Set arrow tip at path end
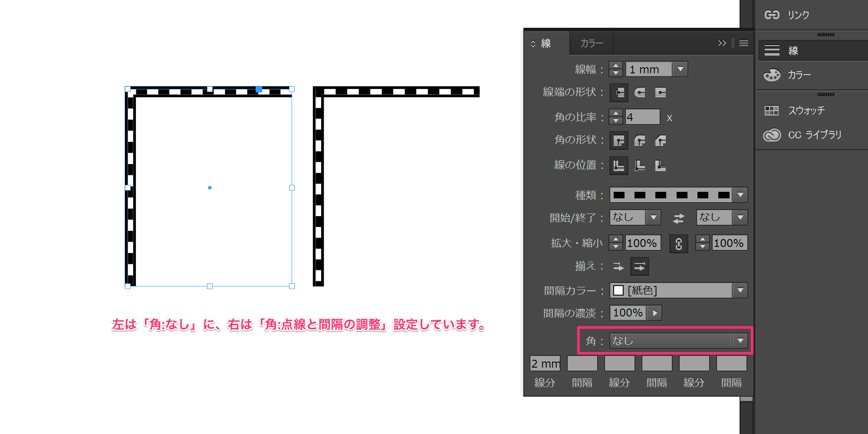Screen dimensions: 868x434 (640, 267)
